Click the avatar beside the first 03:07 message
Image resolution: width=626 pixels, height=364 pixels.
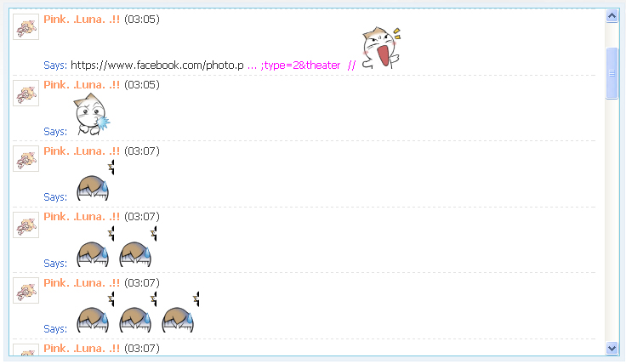click(26, 159)
